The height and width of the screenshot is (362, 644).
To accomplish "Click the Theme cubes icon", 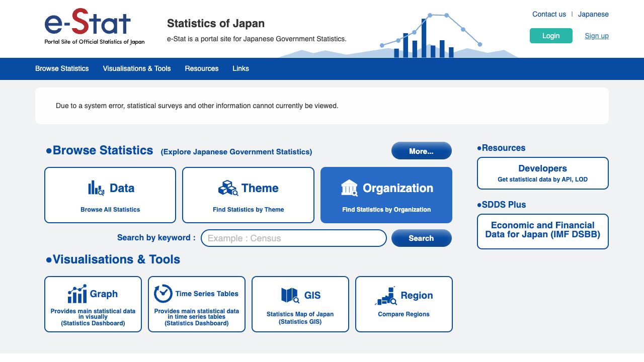I will [228, 188].
